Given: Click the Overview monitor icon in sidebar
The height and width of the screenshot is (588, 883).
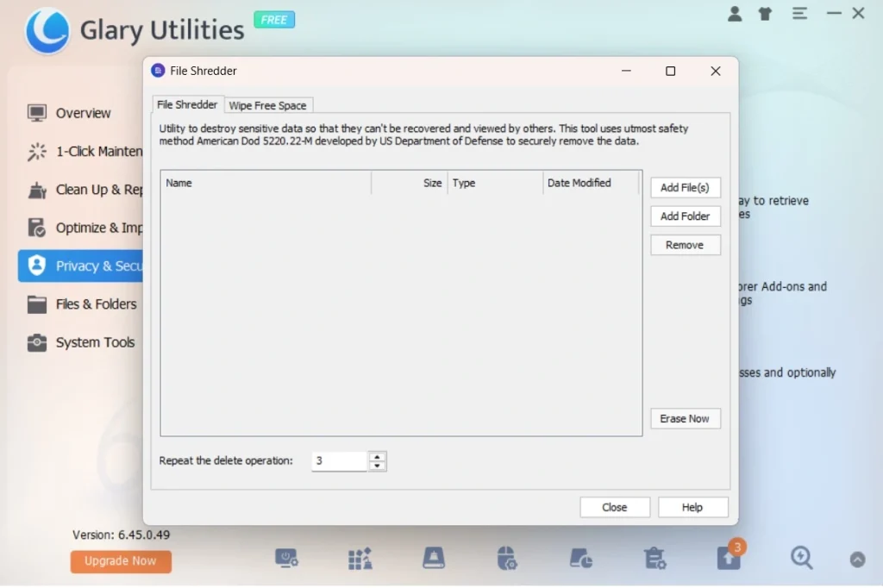Looking at the screenshot, I should [37, 113].
